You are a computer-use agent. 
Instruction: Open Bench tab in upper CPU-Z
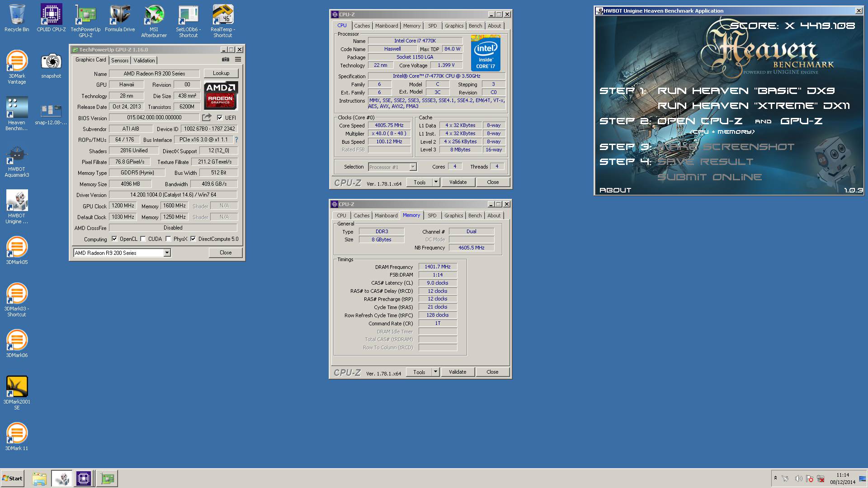click(475, 26)
